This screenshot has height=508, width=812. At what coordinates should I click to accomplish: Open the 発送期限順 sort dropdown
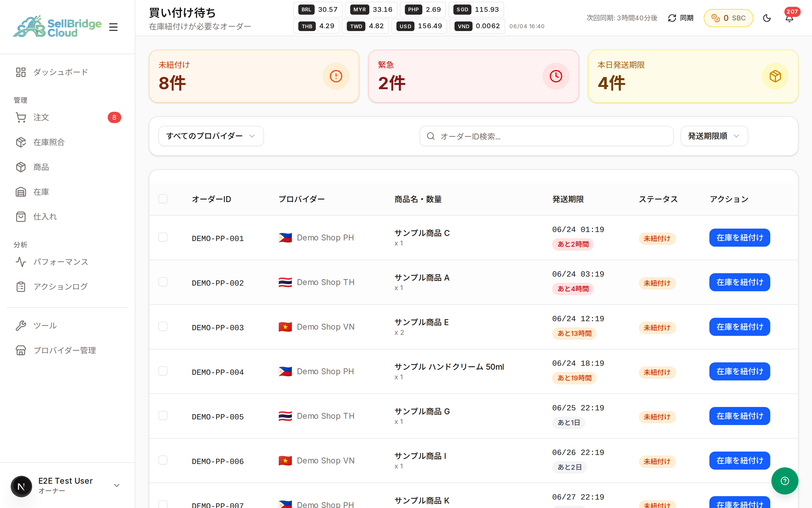pos(714,136)
